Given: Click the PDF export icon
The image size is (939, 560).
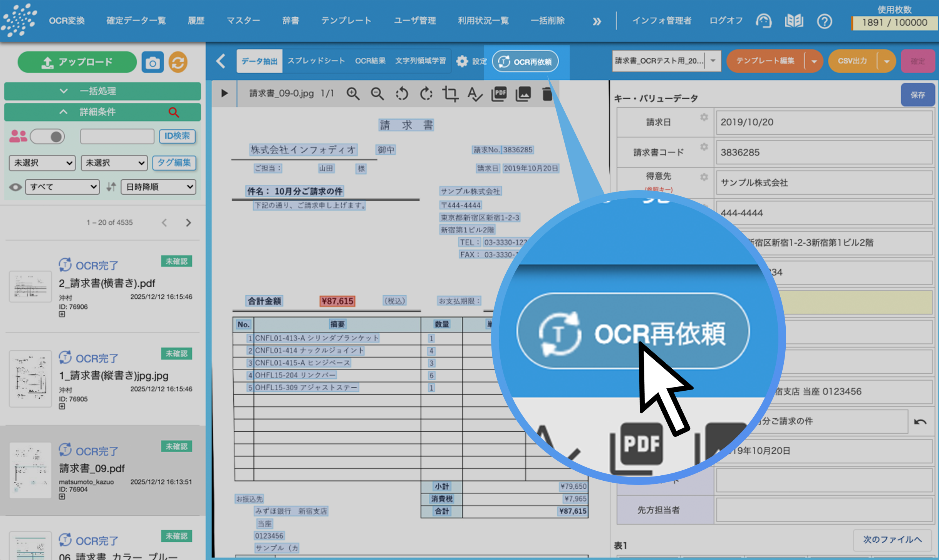Looking at the screenshot, I should pos(499,94).
